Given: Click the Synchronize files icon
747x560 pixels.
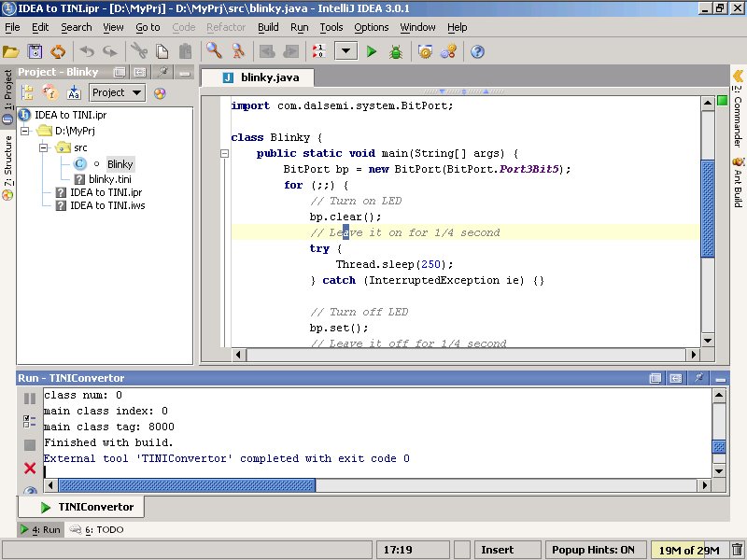Looking at the screenshot, I should pyautogui.click(x=58, y=51).
